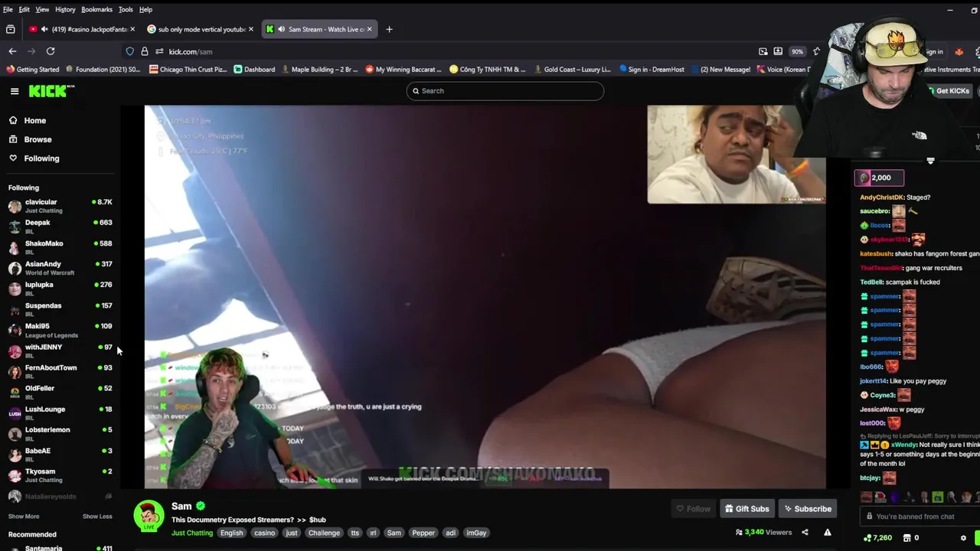Open Deepak's channel in the sidebar
Viewport: 980px width, 551px height.
(x=60, y=227)
